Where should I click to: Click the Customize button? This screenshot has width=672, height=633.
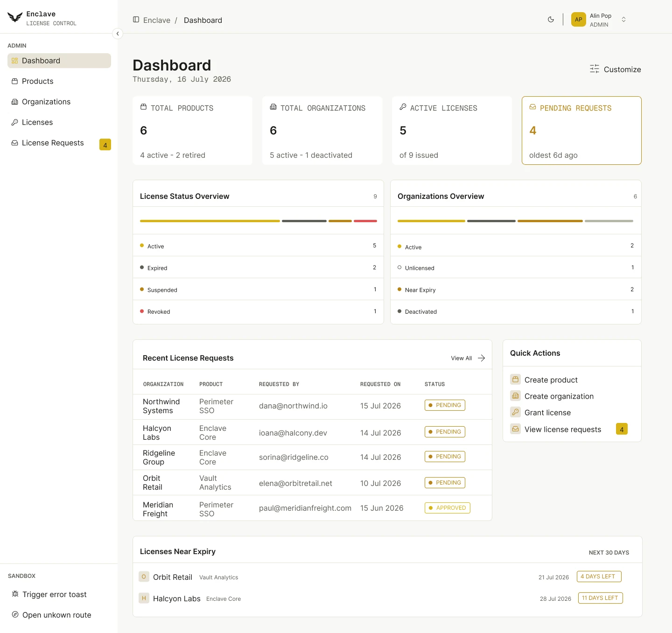coord(615,69)
